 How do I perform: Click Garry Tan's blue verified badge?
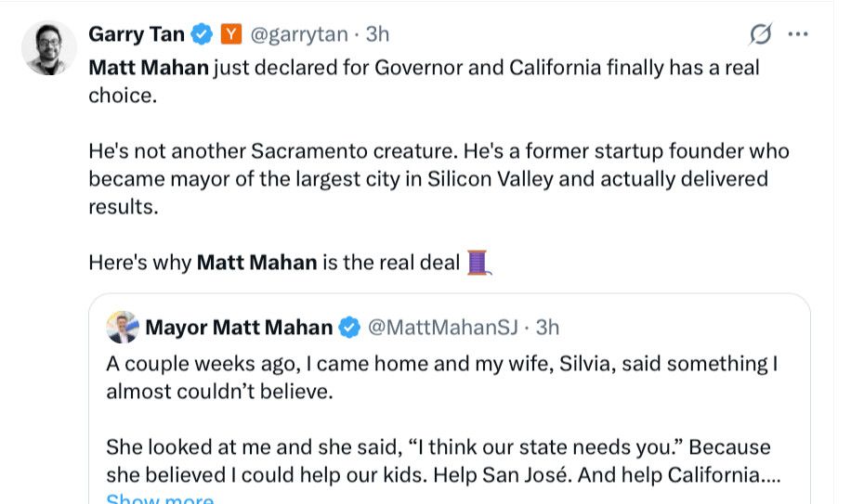[202, 35]
